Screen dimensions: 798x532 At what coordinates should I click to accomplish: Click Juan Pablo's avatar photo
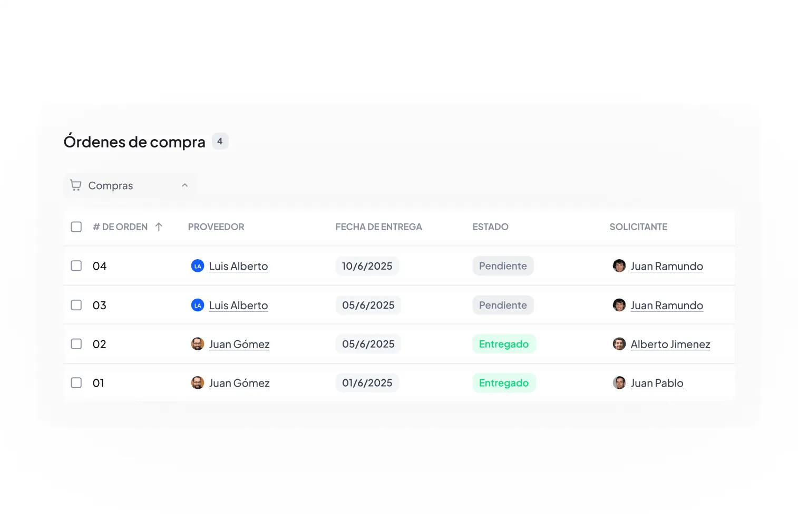pos(619,383)
